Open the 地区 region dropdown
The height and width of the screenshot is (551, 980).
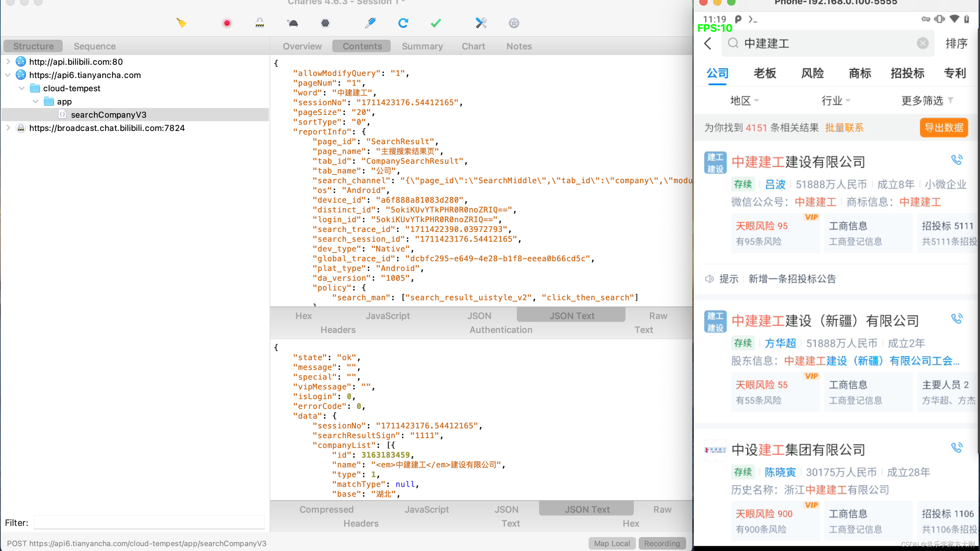744,100
